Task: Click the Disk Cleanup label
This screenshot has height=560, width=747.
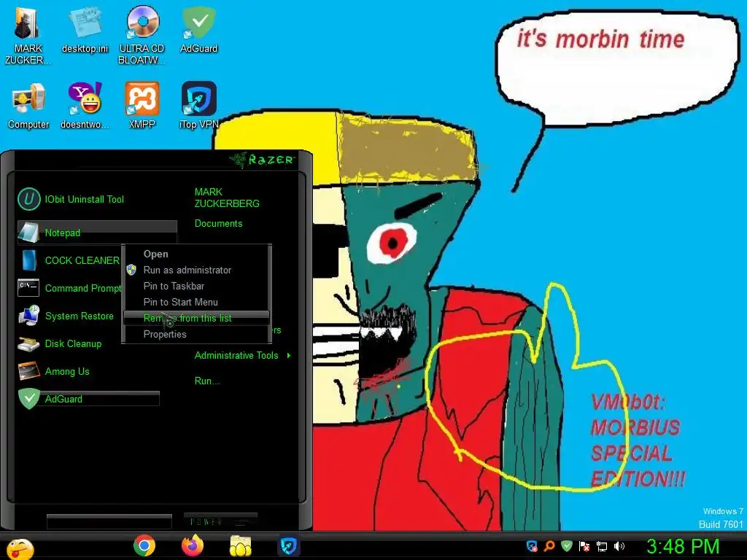Action: pyautogui.click(x=73, y=344)
